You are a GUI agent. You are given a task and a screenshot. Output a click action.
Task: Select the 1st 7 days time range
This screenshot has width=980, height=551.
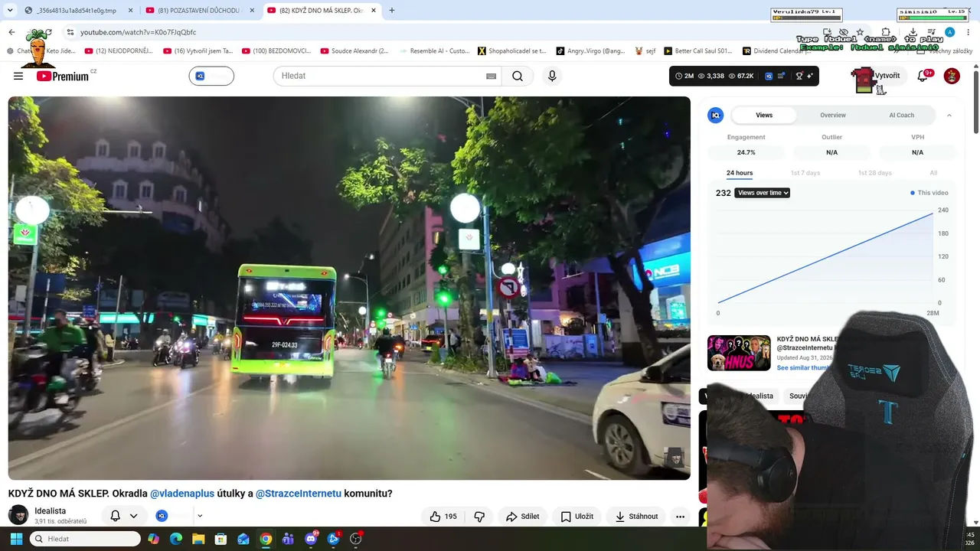(x=805, y=173)
